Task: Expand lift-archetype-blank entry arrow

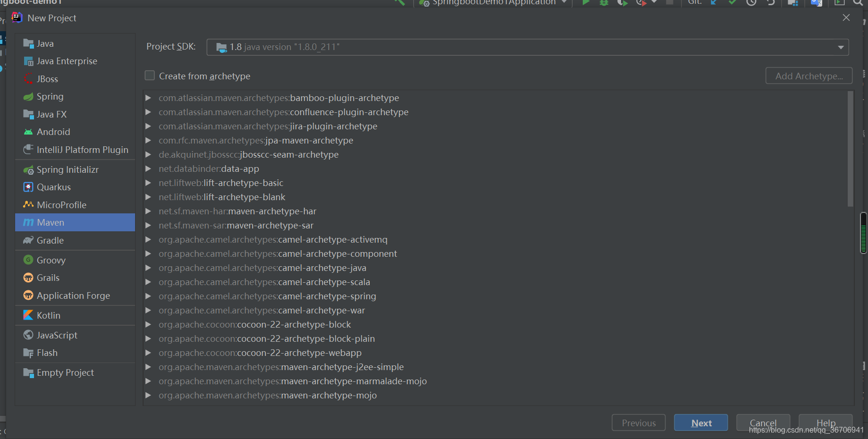Action: tap(148, 197)
